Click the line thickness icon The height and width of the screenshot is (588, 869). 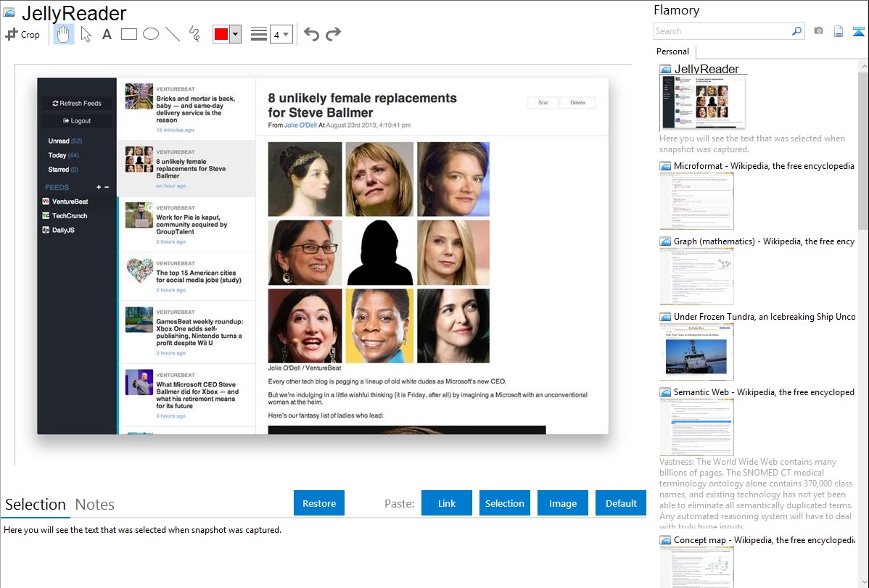click(259, 34)
